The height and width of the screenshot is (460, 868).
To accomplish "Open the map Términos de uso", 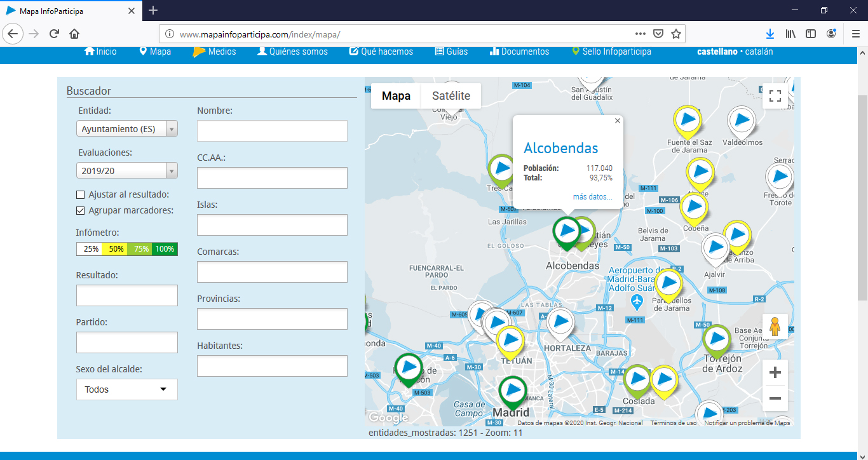I will [673, 423].
